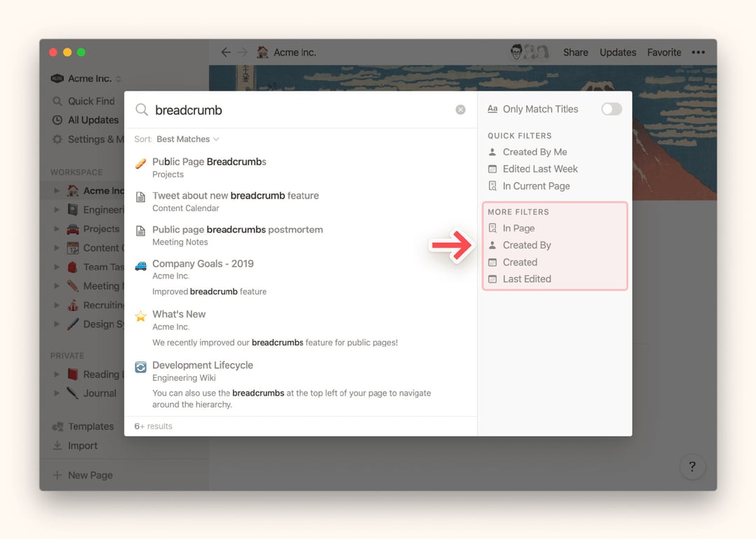The height and width of the screenshot is (539, 756).
Task: Open the Tweet about new breadcrumb feature result
Action: [x=235, y=196]
